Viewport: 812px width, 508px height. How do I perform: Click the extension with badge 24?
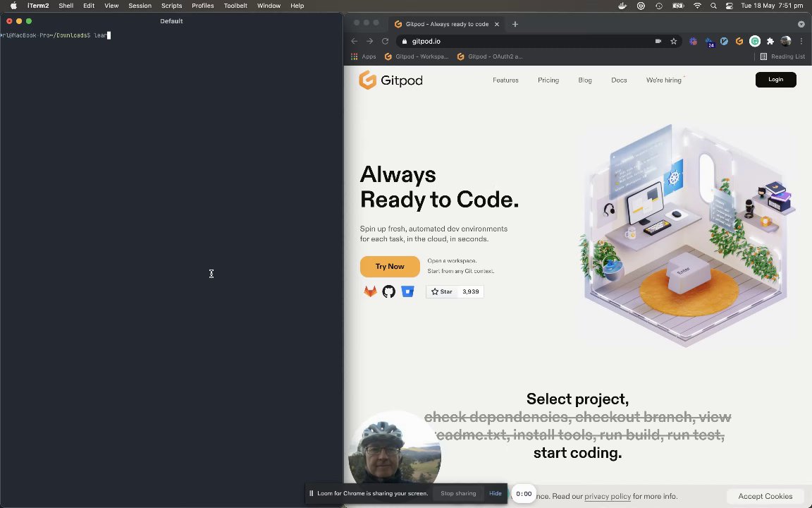tap(708, 42)
